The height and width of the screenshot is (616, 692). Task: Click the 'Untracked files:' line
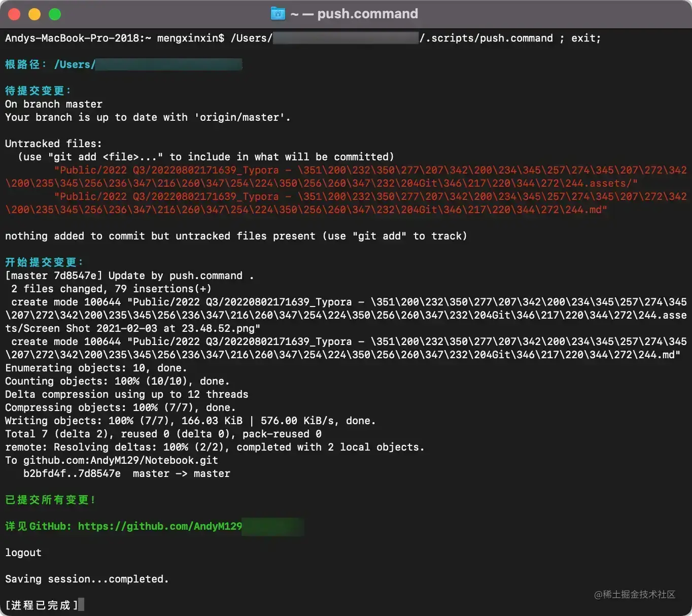click(x=53, y=144)
